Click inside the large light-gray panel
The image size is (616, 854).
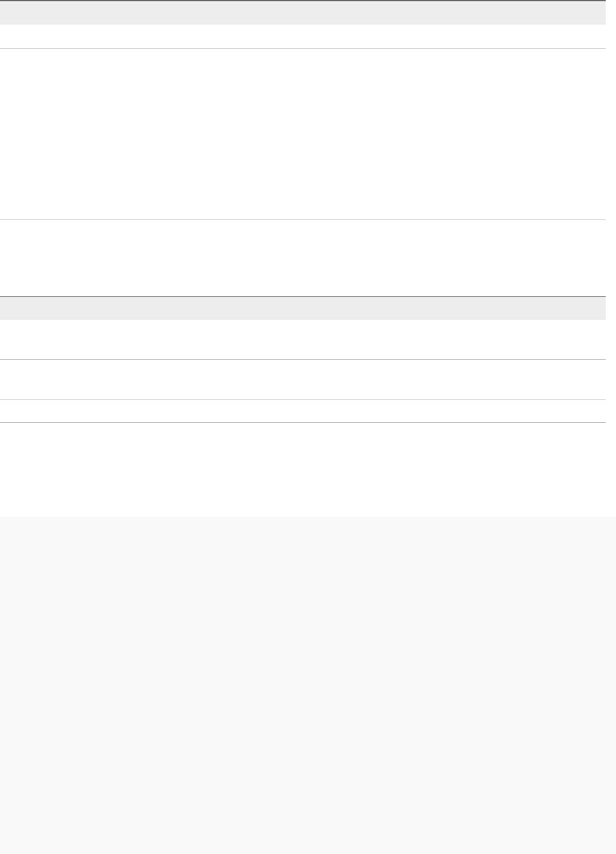pyautogui.click(x=308, y=686)
